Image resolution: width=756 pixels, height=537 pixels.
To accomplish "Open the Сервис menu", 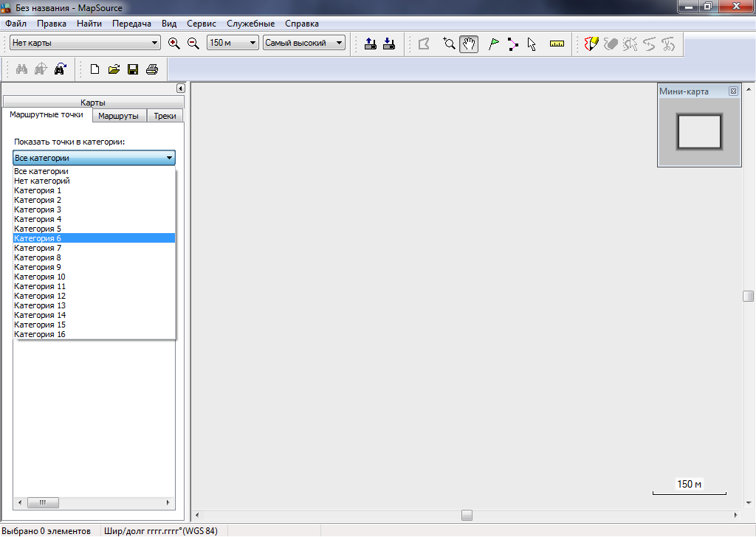I will 202,24.
